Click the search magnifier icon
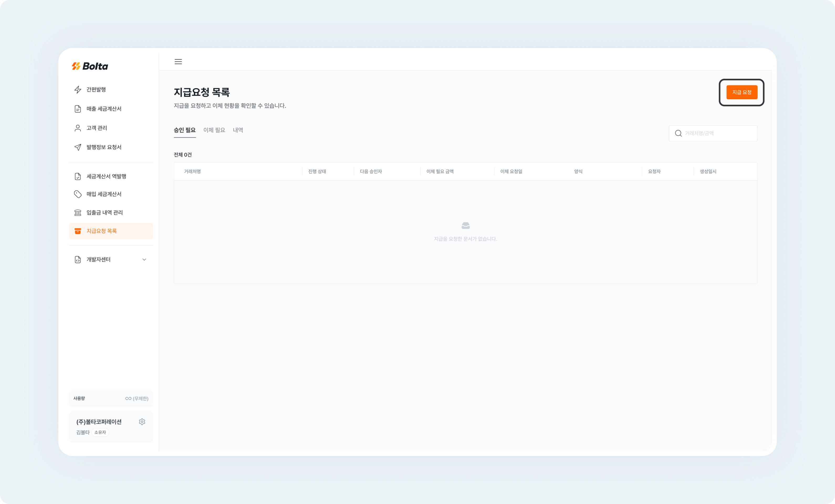The width and height of the screenshot is (835, 504). click(x=679, y=133)
